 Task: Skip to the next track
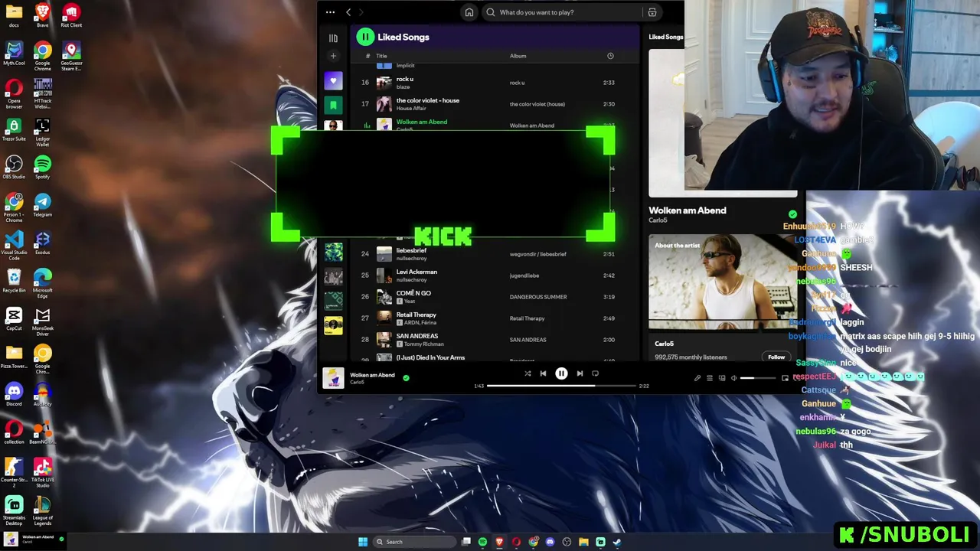click(580, 373)
